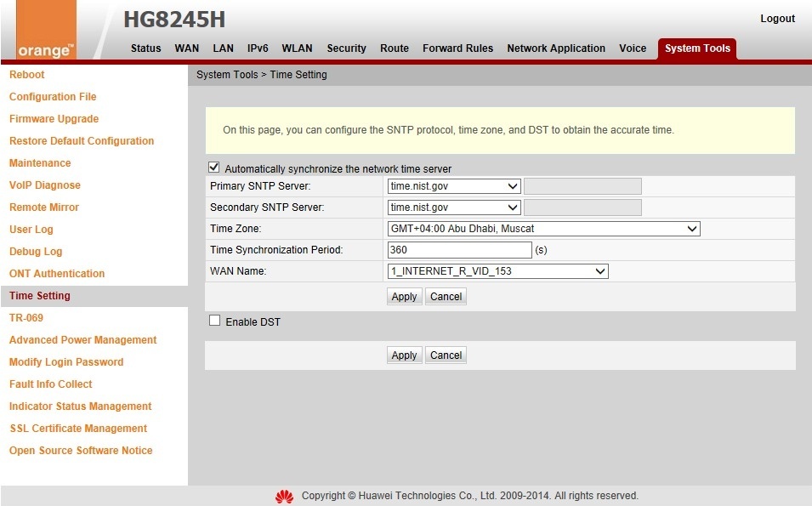Viewport: 812px width, 506px height.
Task: Open Open Source Software Notice in the sidebar
Action: (81, 451)
